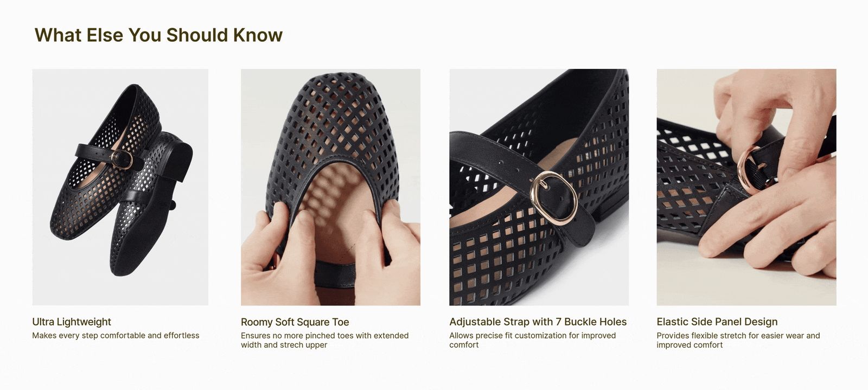This screenshot has height=390, width=868.
Task: Select 'Adjustable Strap with 7 Buckle Holes' title
Action: (x=538, y=322)
